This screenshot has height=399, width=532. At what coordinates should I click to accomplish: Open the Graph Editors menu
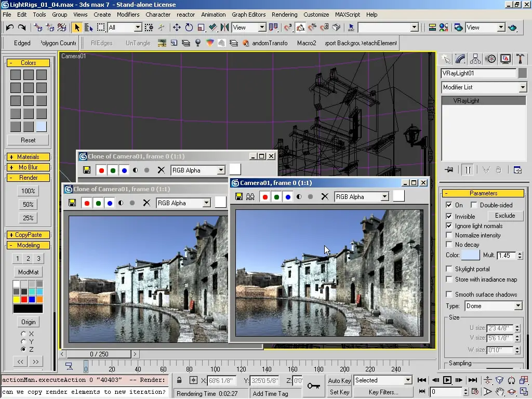(x=248, y=15)
